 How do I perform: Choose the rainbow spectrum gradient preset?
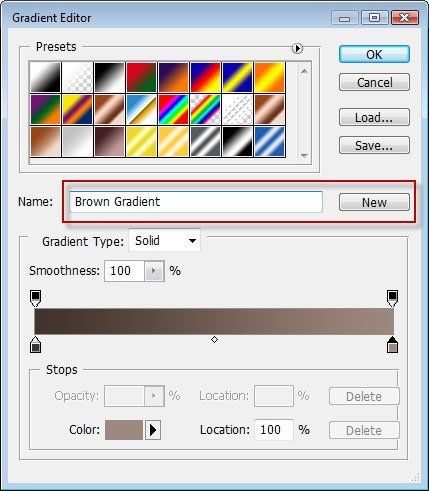(x=173, y=109)
